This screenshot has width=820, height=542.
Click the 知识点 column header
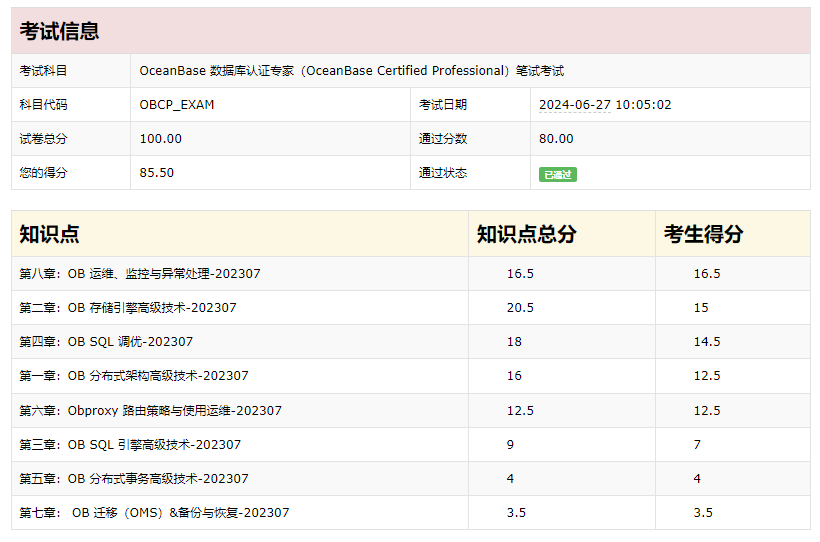(49, 234)
